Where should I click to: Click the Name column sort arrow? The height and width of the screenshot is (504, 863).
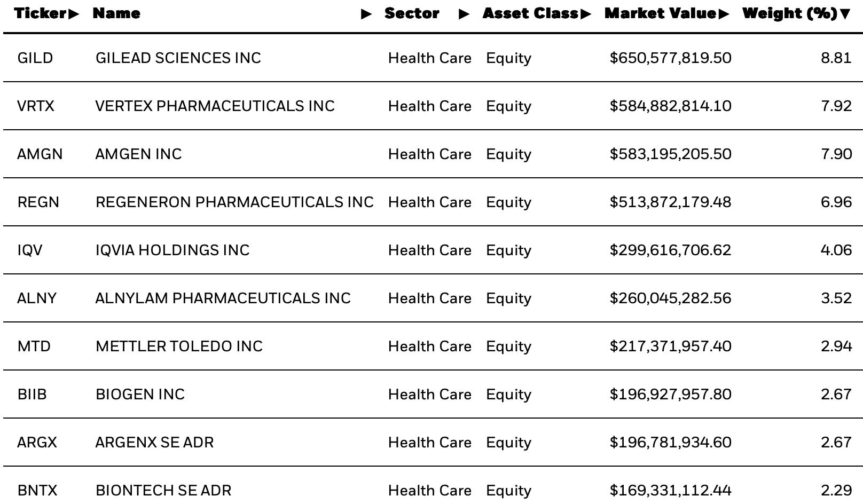[x=366, y=14]
